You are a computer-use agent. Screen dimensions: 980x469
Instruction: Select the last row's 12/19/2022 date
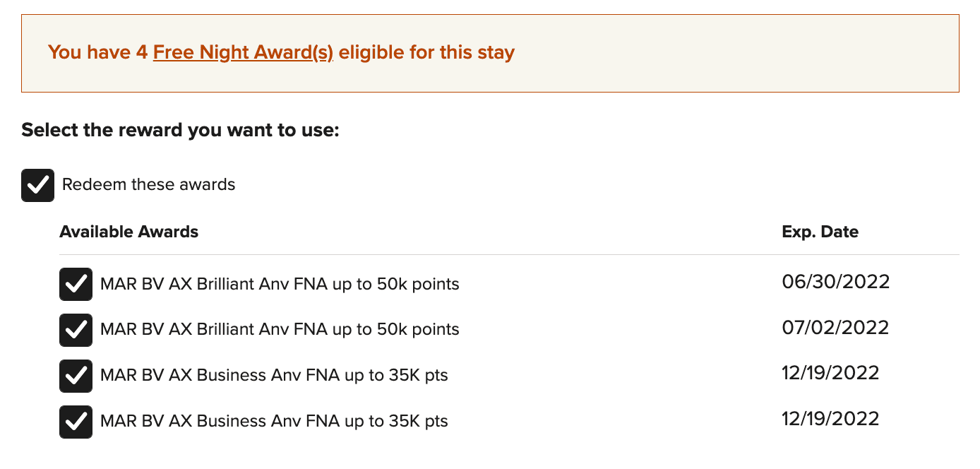pos(830,419)
